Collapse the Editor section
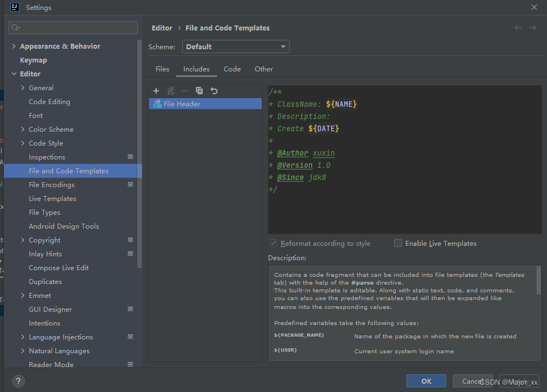Screen dimensions: 547x392 pos(14,74)
